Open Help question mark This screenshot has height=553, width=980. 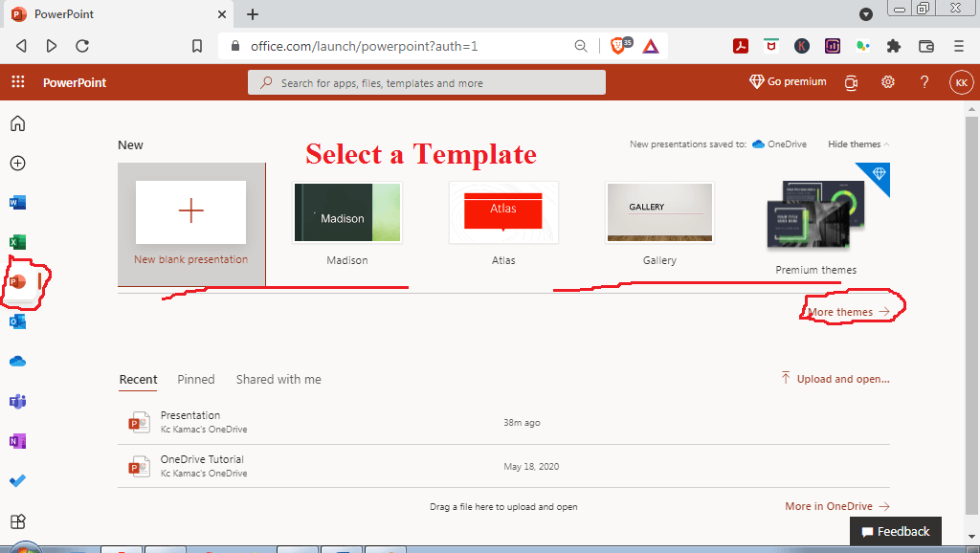[924, 82]
